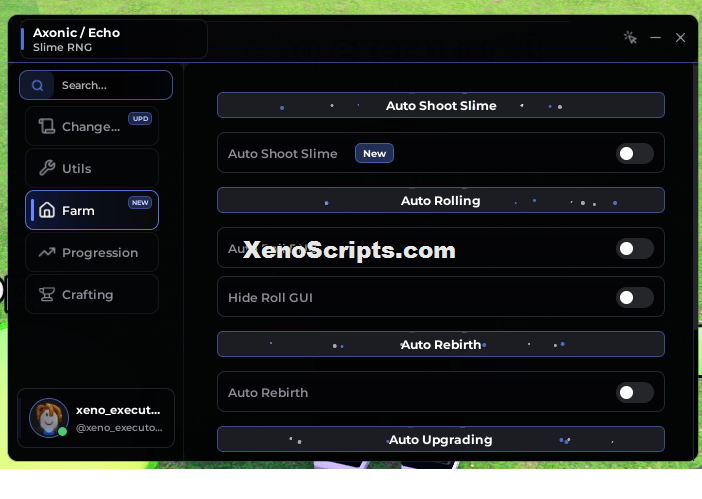The height and width of the screenshot is (499, 702).
Task: Click the New badge beside Auto Shoot Slime
Action: tap(374, 153)
